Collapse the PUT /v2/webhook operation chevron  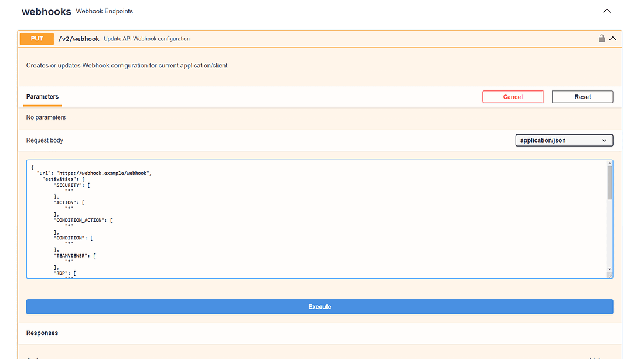pos(613,39)
